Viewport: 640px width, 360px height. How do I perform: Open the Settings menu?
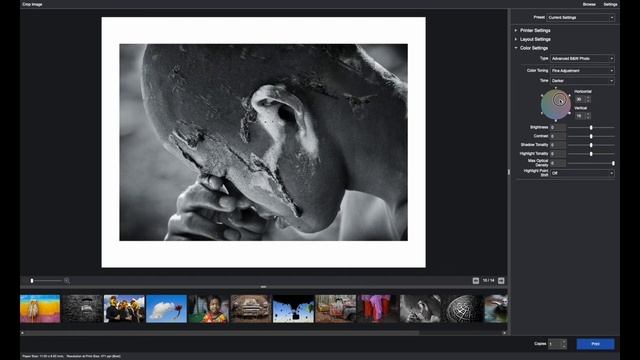point(610,4)
